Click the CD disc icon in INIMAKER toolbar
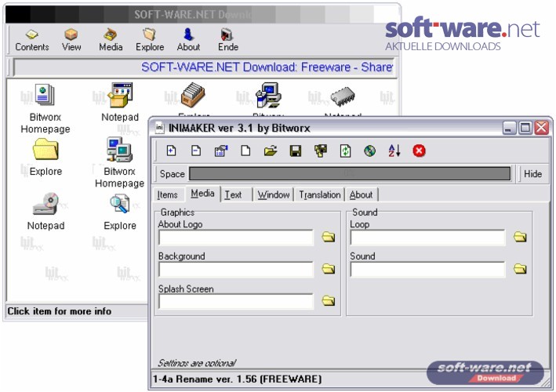Image resolution: width=556 pixels, height=392 pixels. click(x=370, y=151)
